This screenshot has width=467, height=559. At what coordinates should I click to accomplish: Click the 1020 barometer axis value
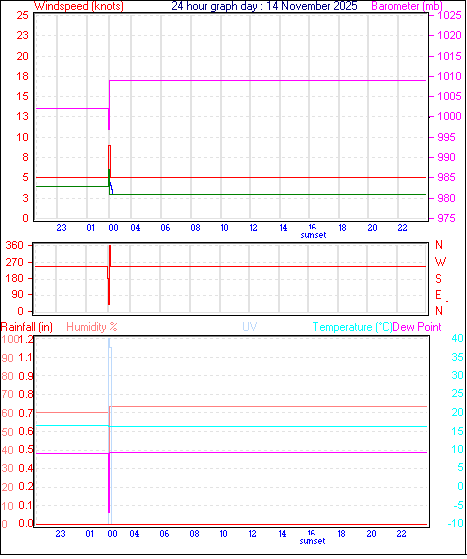(x=449, y=35)
